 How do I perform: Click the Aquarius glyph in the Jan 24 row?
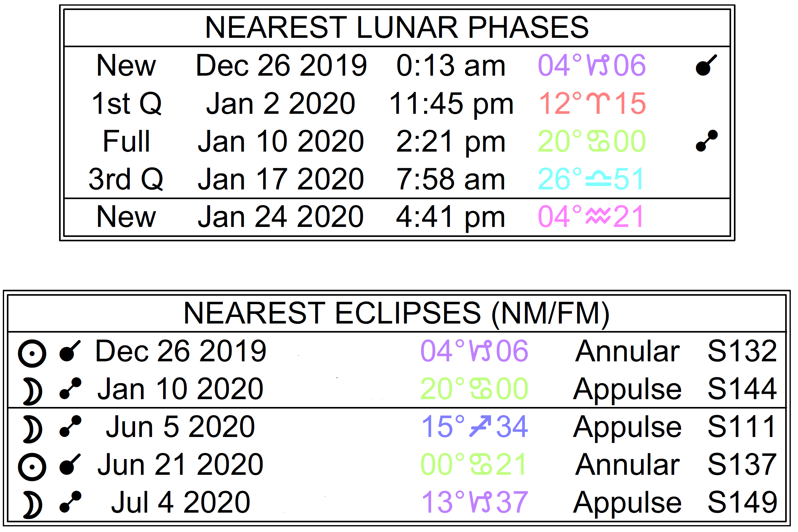598,217
